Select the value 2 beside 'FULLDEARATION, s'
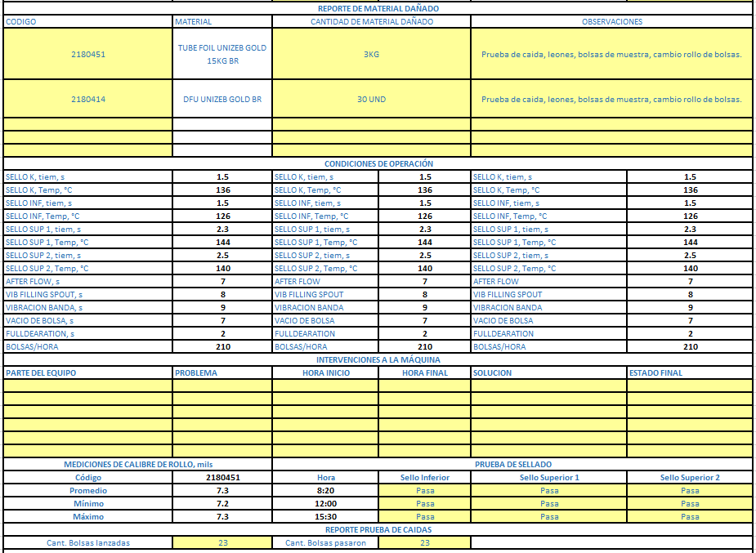The height and width of the screenshot is (553, 756). (x=222, y=333)
